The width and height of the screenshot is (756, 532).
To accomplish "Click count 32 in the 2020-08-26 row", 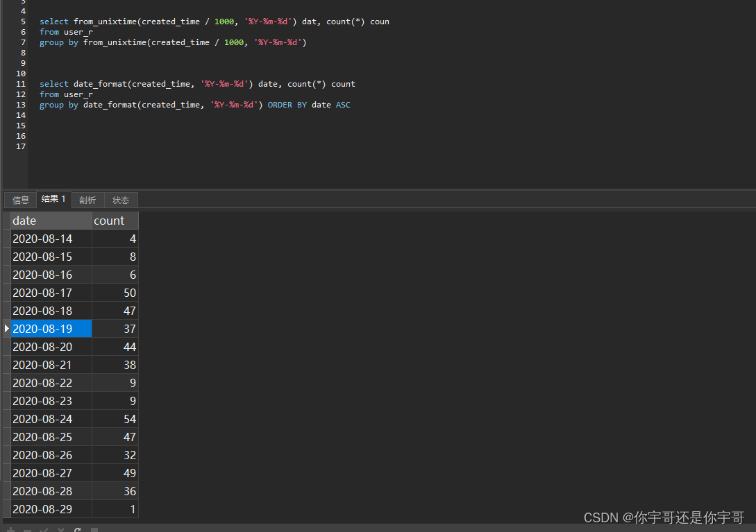I will point(115,455).
